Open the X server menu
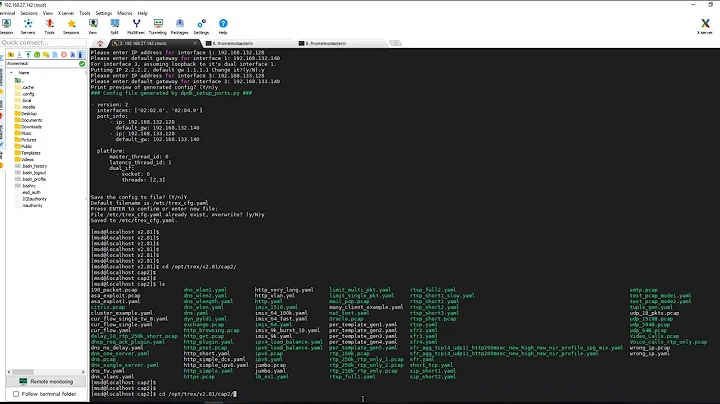 66,13
